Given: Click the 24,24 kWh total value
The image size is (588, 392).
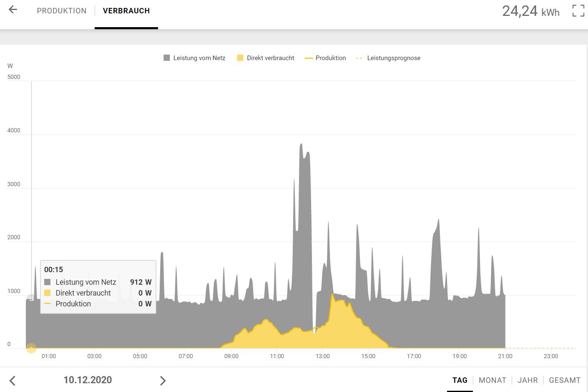Looking at the screenshot, I should click(x=530, y=11).
